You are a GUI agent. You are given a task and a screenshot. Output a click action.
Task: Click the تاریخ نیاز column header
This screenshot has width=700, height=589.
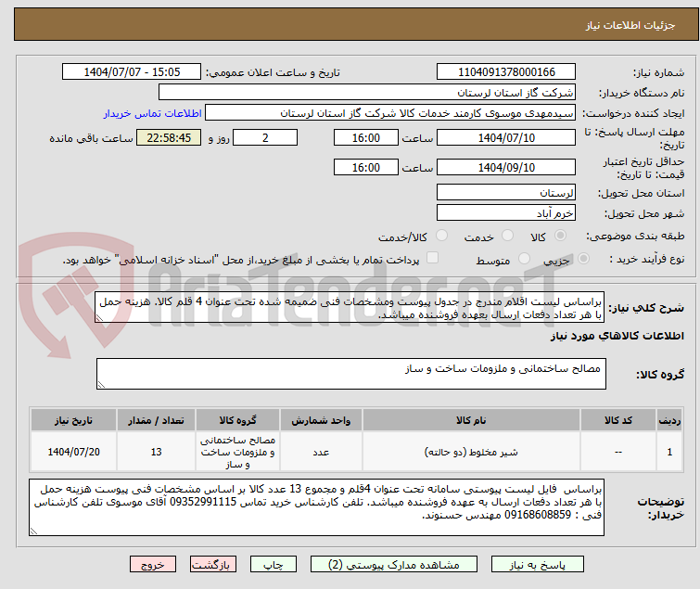pos(73,420)
